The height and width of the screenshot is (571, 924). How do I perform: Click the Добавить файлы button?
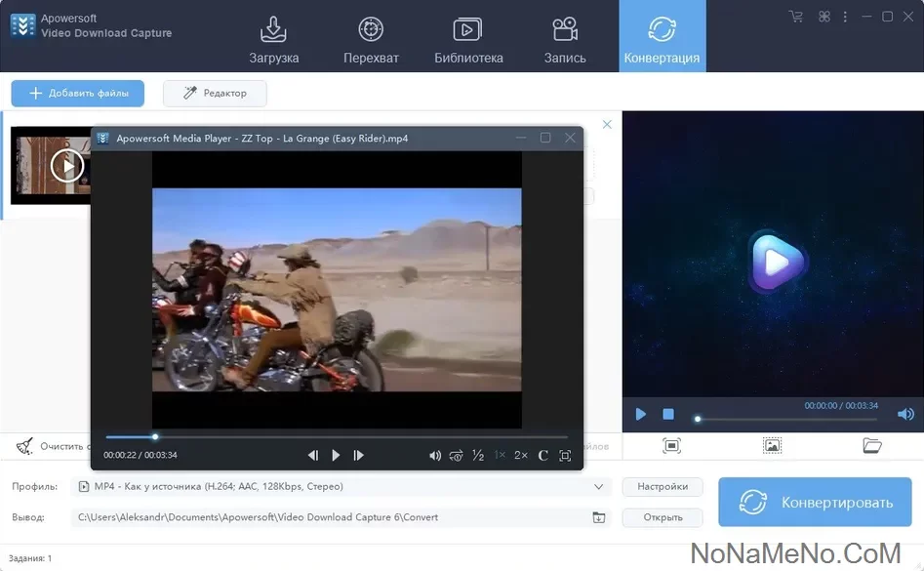point(78,93)
